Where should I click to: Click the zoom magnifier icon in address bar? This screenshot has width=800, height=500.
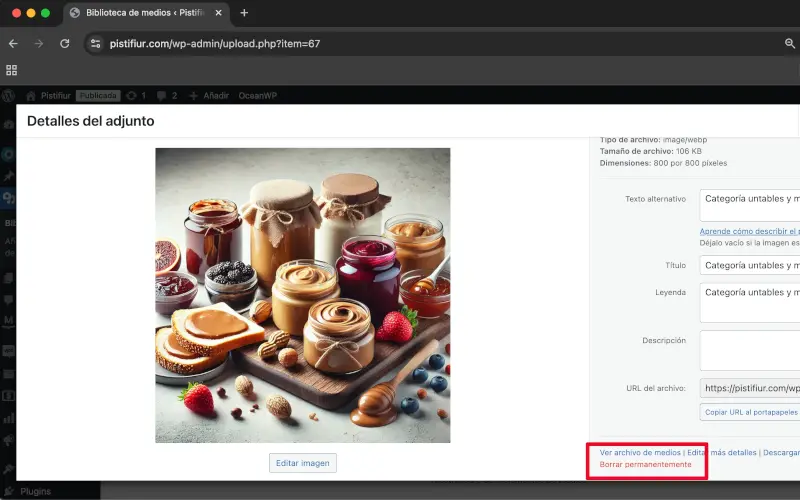[789, 44]
